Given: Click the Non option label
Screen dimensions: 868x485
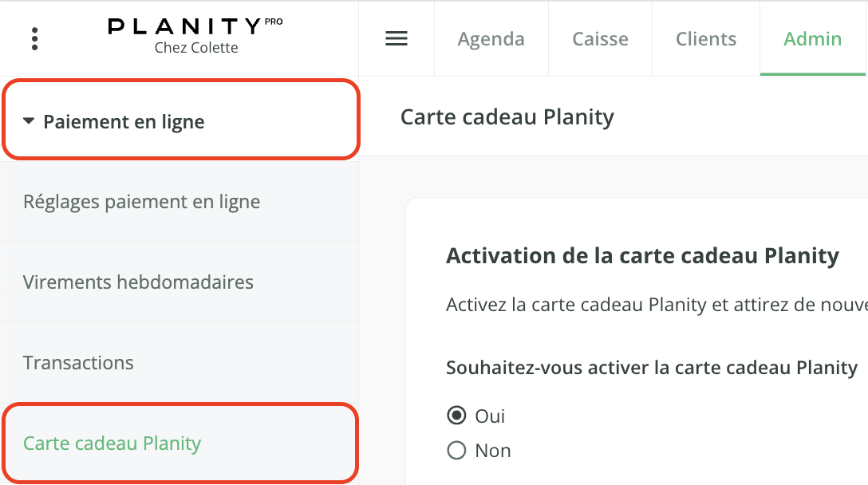Looking at the screenshot, I should (x=493, y=451).
